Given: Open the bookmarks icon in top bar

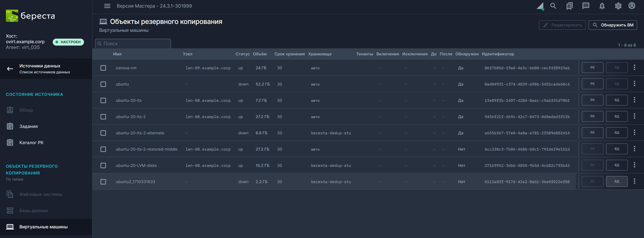Looking at the screenshot, I should click(569, 6).
